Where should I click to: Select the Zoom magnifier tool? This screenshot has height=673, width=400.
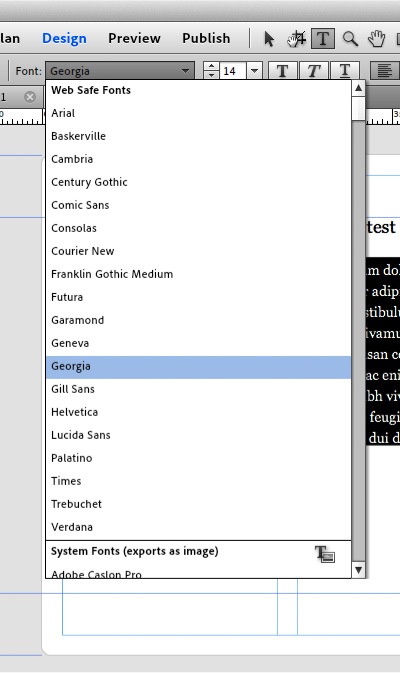point(350,39)
